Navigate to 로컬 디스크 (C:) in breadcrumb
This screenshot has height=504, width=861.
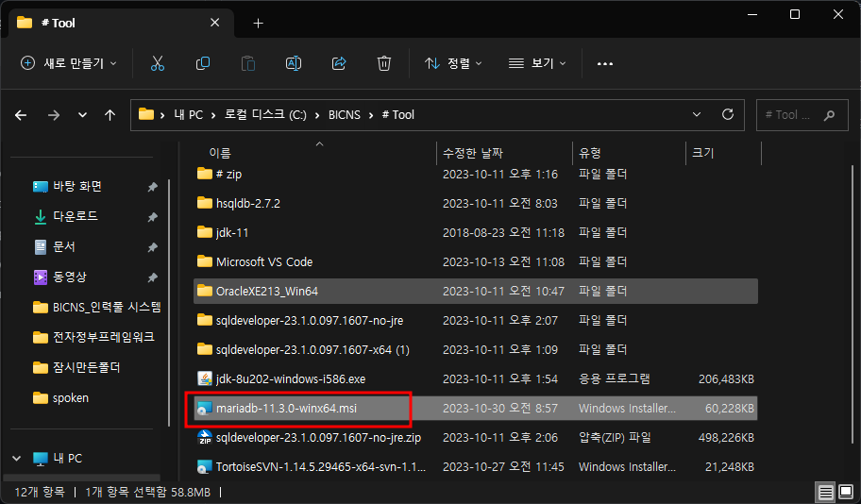coord(266,115)
